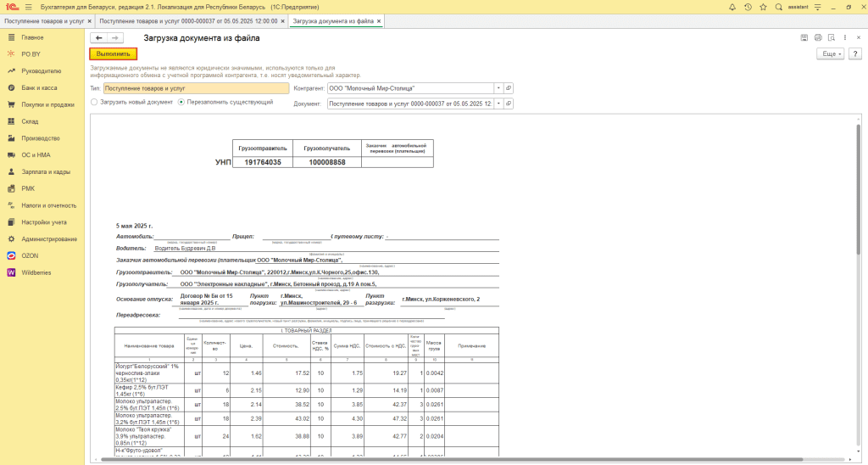Screen dimensions: 868x465
Task: Open title bar settings lines icon
Action: tap(818, 7)
